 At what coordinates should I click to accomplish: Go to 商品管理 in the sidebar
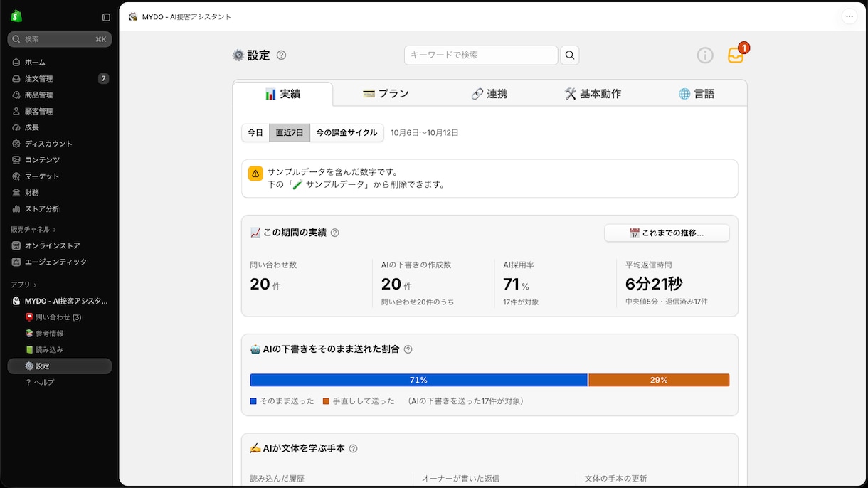60,95
